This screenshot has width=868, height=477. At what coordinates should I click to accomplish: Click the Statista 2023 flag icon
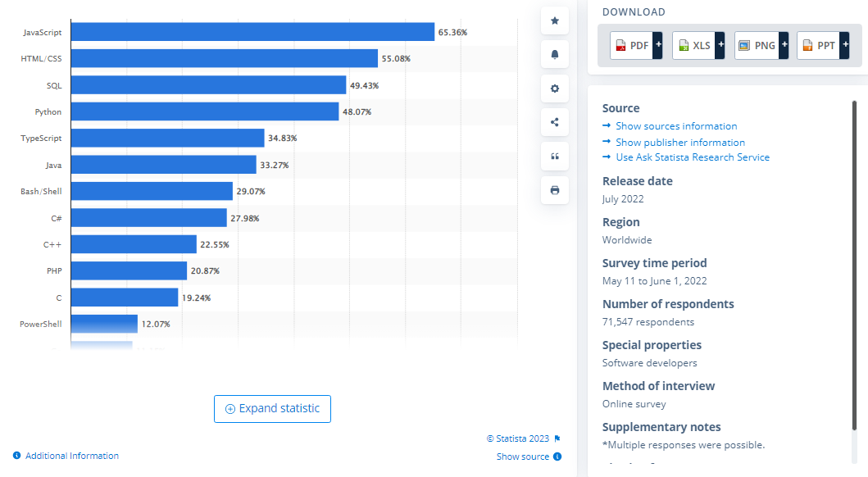pyautogui.click(x=557, y=438)
